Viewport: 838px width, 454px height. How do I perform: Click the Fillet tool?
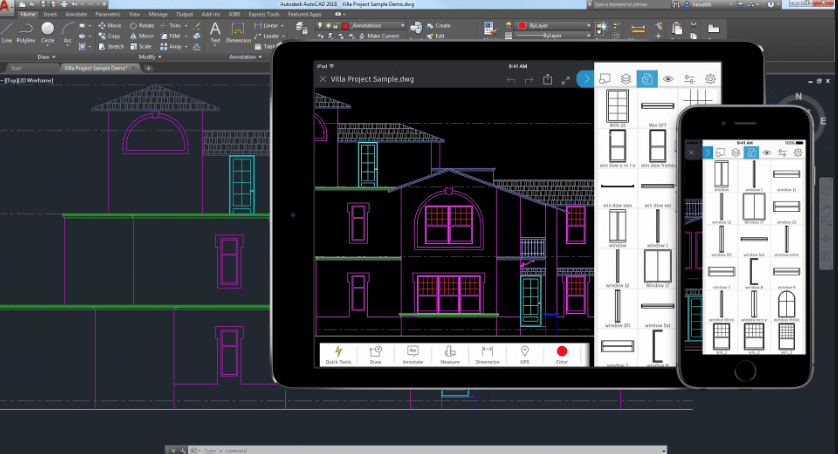point(170,36)
